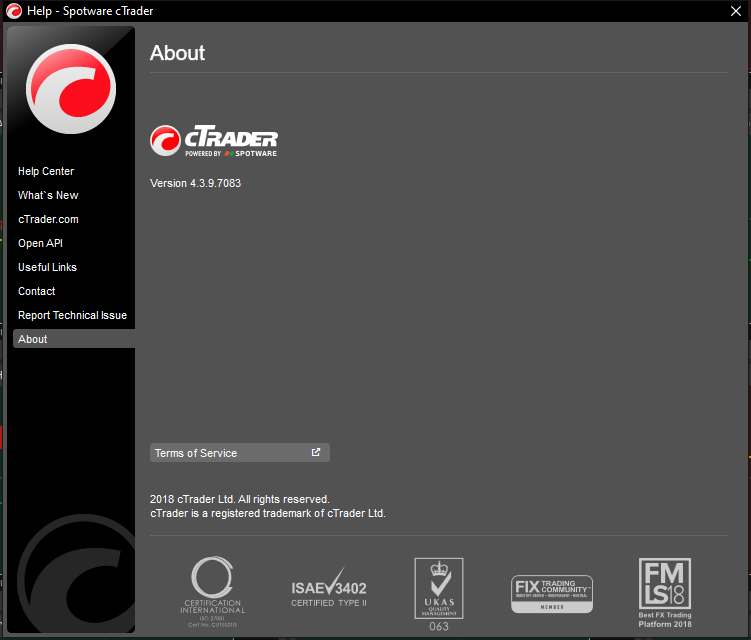
Task: Click '2018 cTrader Ltd. All rights reserved.' text
Action: (239, 499)
